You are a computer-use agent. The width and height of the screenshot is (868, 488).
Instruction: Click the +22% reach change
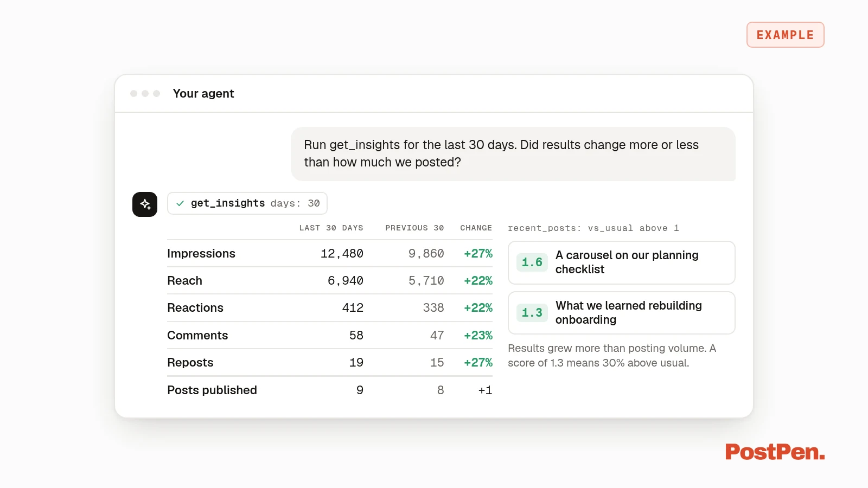(478, 281)
